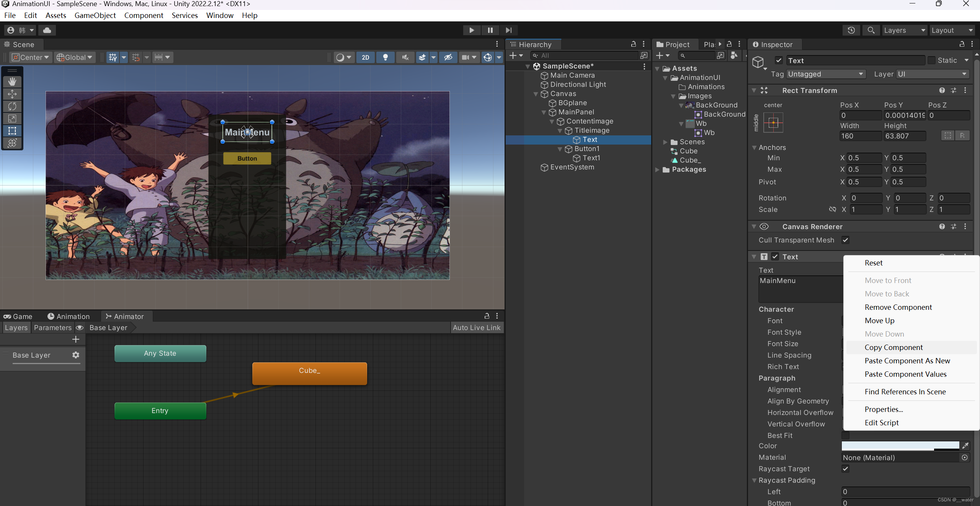
Task: Open the undo history icon
Action: (851, 30)
